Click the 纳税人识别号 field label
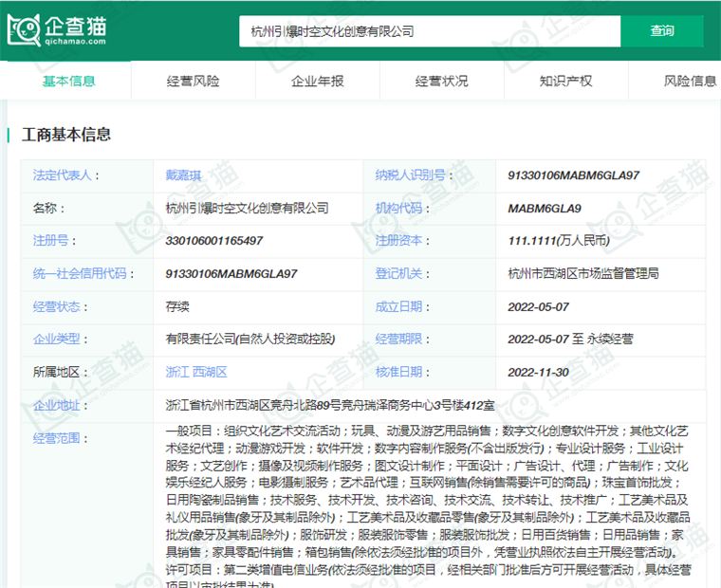Viewport: 721px width, 588px height. pos(410,175)
